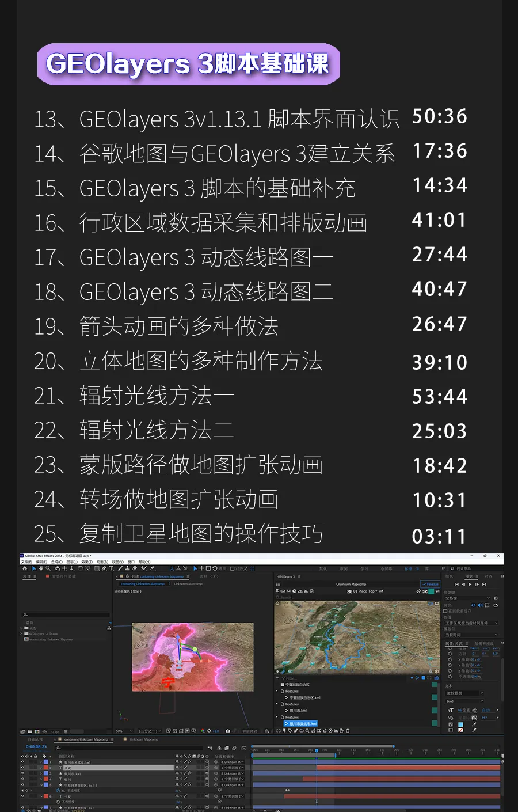Click the 效果和预设 panel tab
The height and width of the screenshot is (812, 518).
pos(485,643)
